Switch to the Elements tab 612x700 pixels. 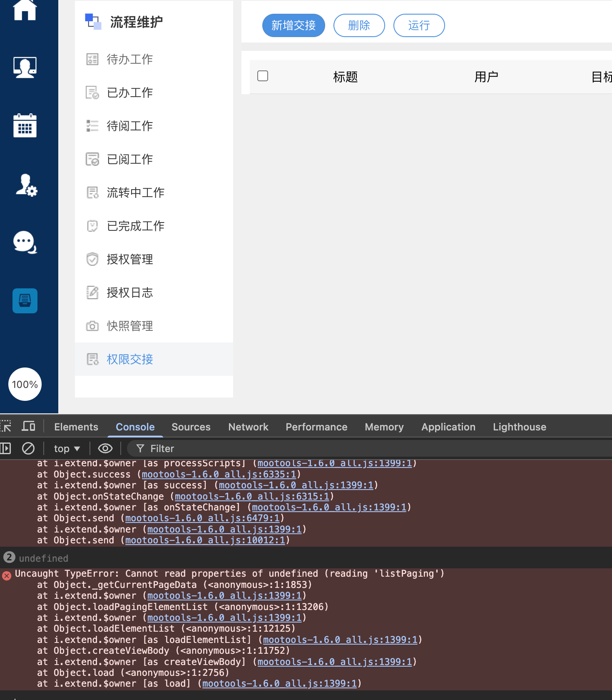(x=76, y=427)
